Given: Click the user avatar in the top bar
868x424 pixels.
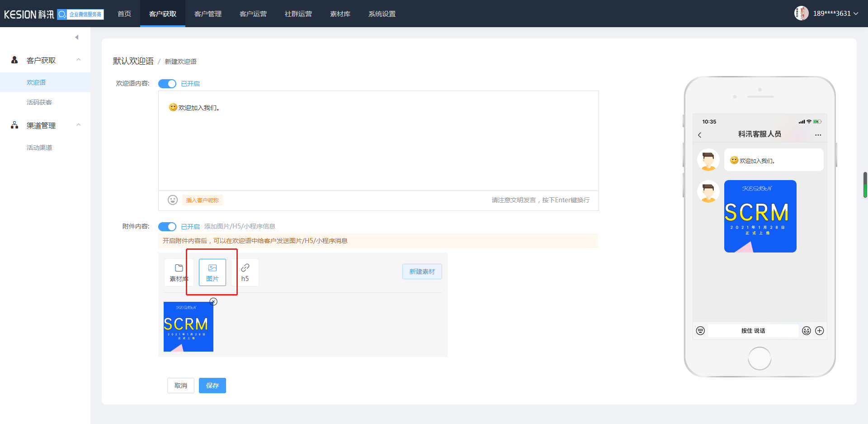Looking at the screenshot, I should pyautogui.click(x=802, y=13).
